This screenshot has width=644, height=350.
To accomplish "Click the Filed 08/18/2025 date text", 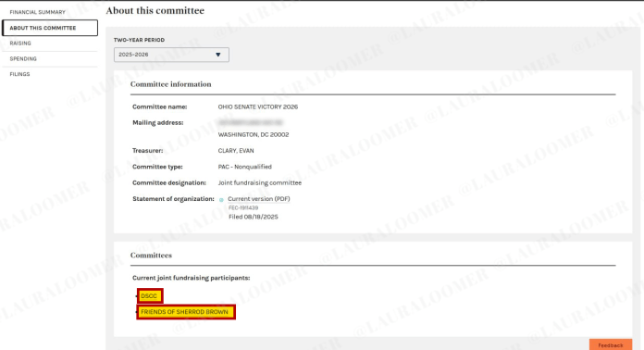I will [x=254, y=217].
